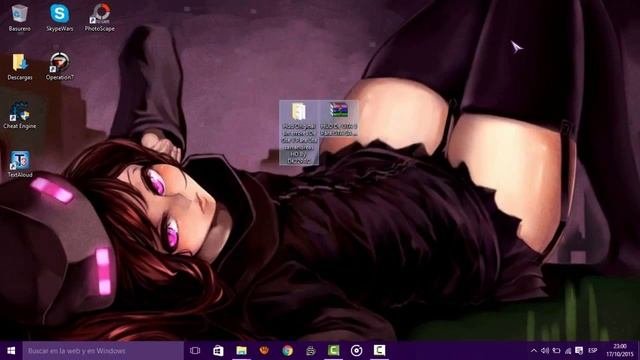
Task: Expand hidden system tray icons
Action: 533,351
